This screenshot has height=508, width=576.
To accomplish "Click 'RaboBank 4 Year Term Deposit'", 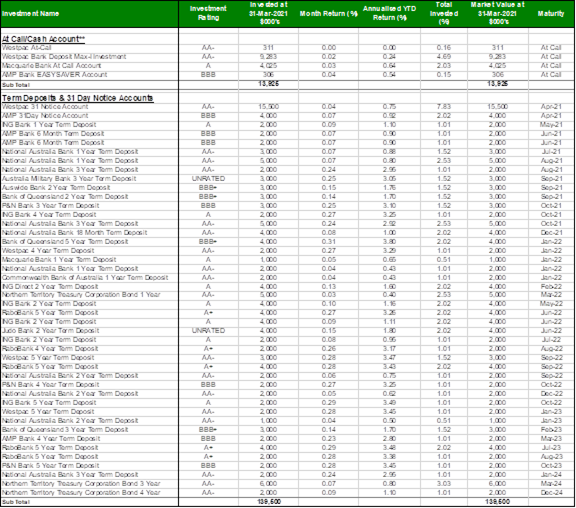I will (x=50, y=349).
